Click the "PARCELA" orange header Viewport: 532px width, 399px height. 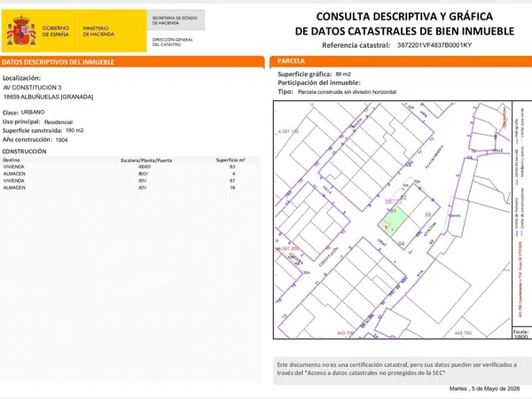coord(401,61)
